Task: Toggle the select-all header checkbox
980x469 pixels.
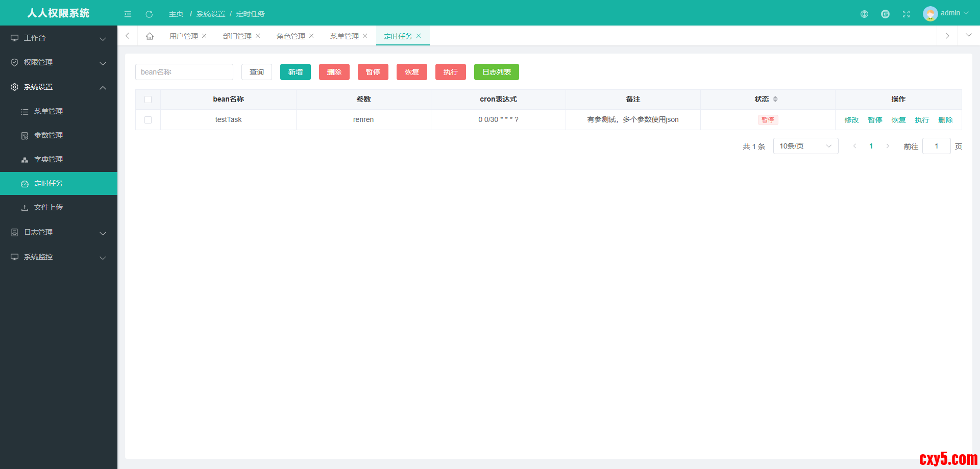Action: click(x=148, y=100)
